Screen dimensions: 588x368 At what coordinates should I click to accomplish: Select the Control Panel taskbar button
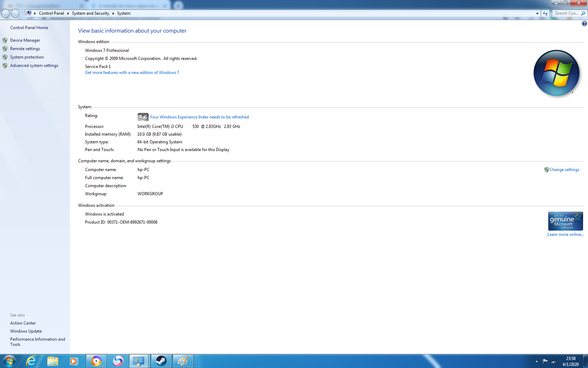pos(139,361)
